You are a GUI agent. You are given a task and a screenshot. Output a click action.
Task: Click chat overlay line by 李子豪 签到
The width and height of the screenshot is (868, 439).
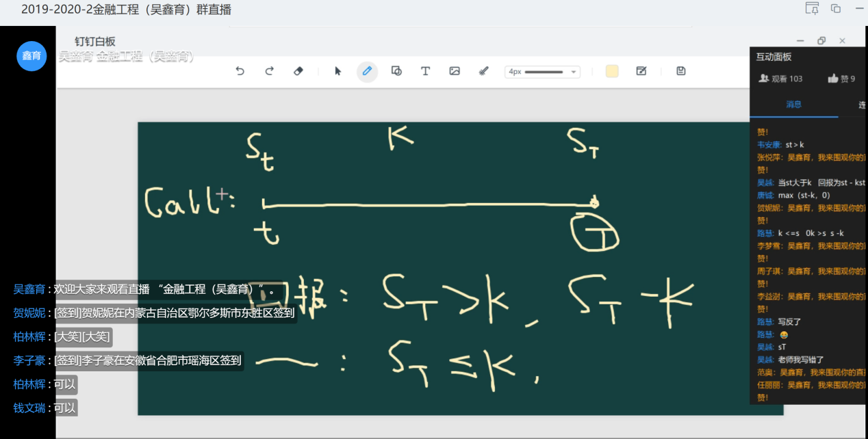point(127,360)
